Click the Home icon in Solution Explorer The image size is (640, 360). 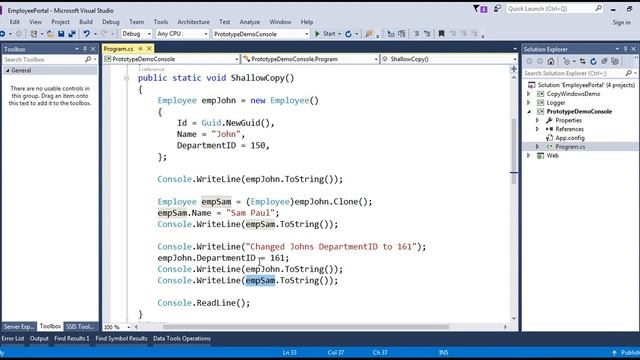(x=551, y=61)
